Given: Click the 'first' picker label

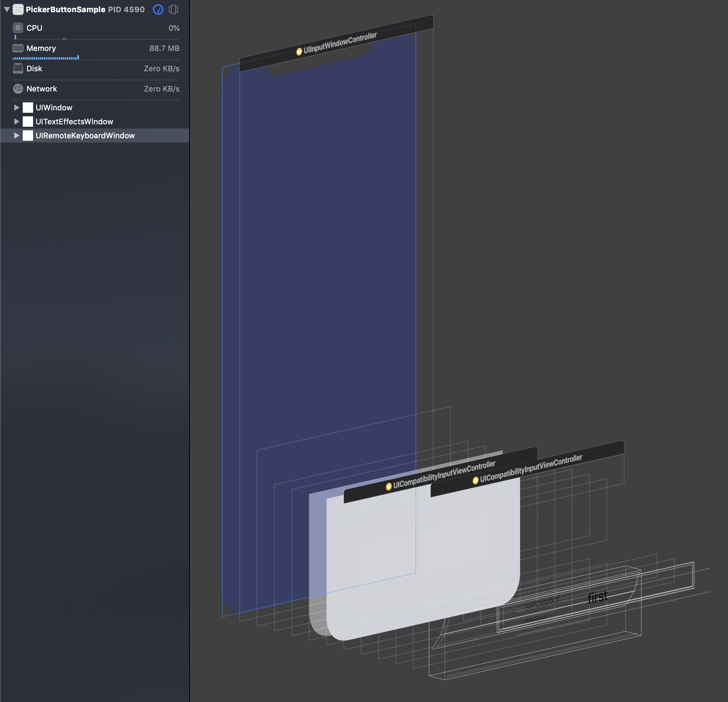Looking at the screenshot, I should tap(597, 597).
